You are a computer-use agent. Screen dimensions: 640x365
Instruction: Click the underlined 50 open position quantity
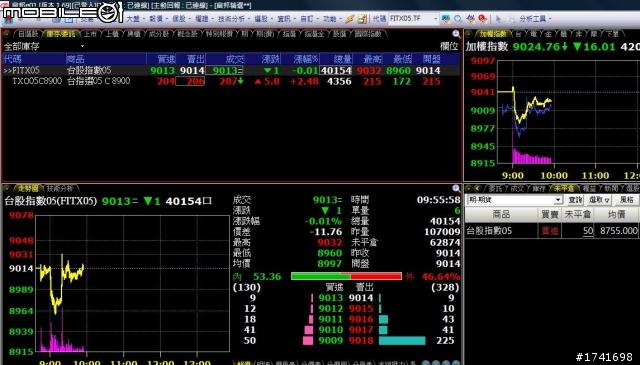point(588,231)
